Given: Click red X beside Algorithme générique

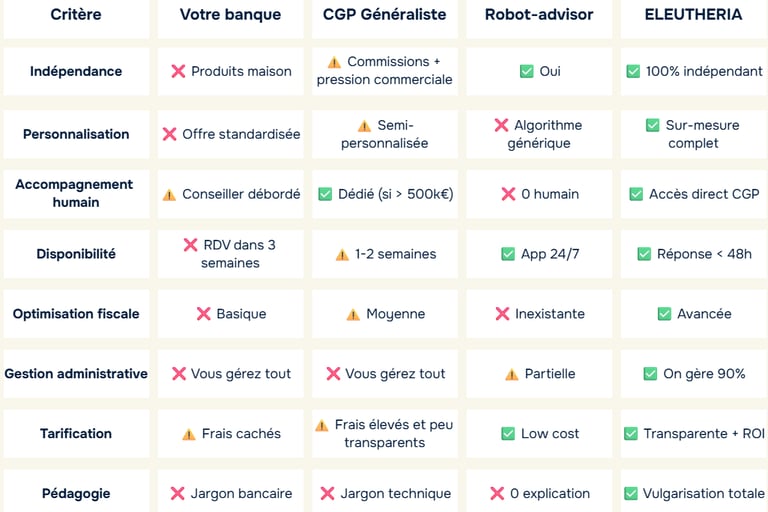Looking at the screenshot, I should pos(501,125).
